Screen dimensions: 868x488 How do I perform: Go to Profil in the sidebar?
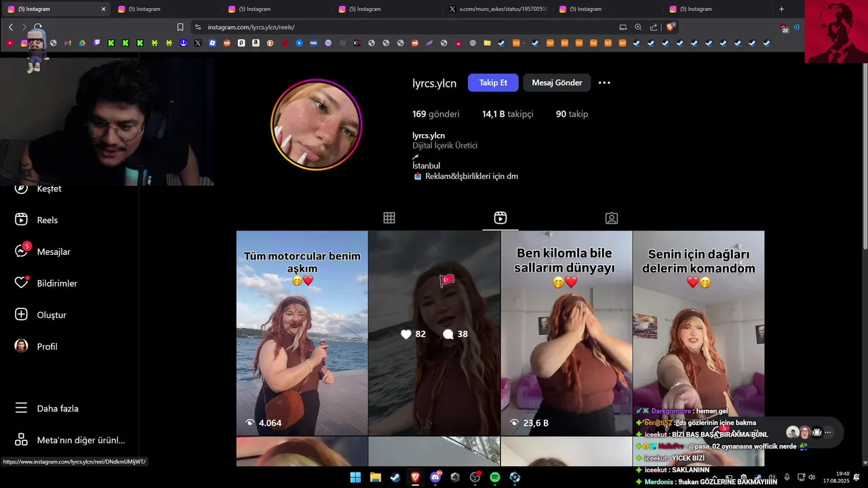tap(37, 346)
